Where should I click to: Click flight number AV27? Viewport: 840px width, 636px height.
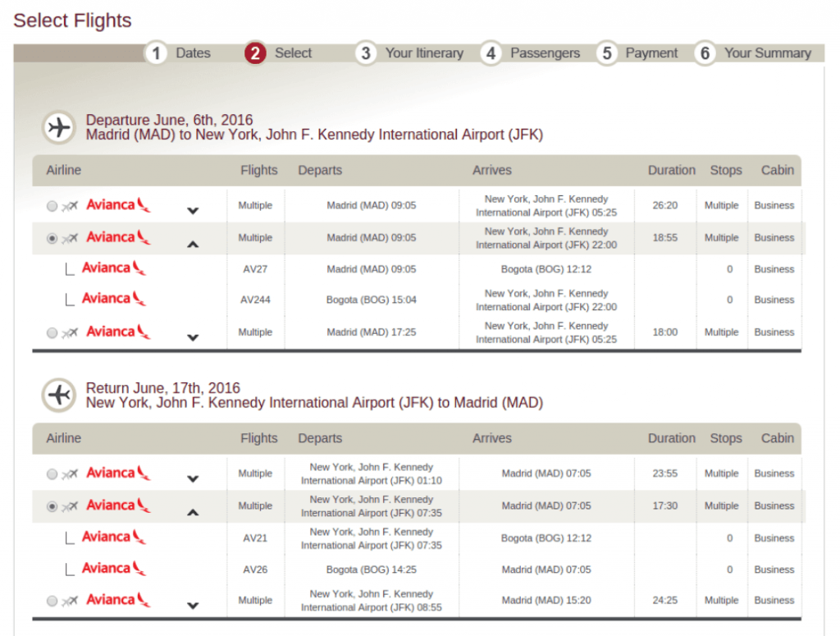255,269
